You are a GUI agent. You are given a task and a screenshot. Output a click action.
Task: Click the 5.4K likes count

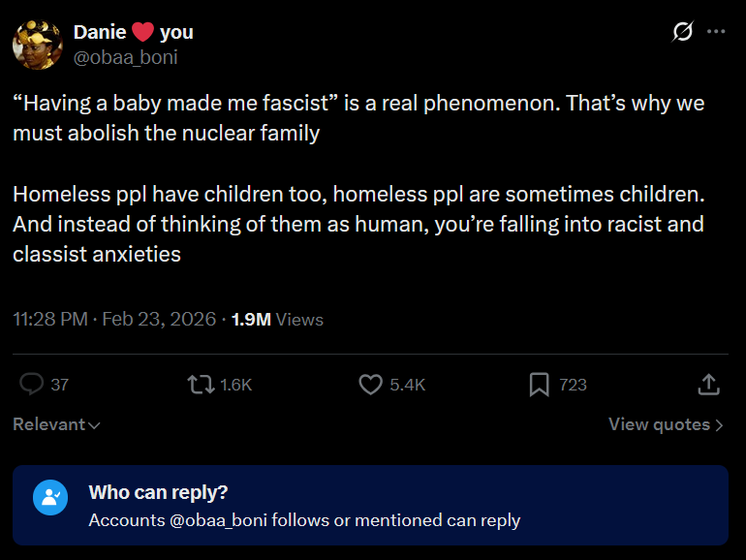click(x=407, y=385)
